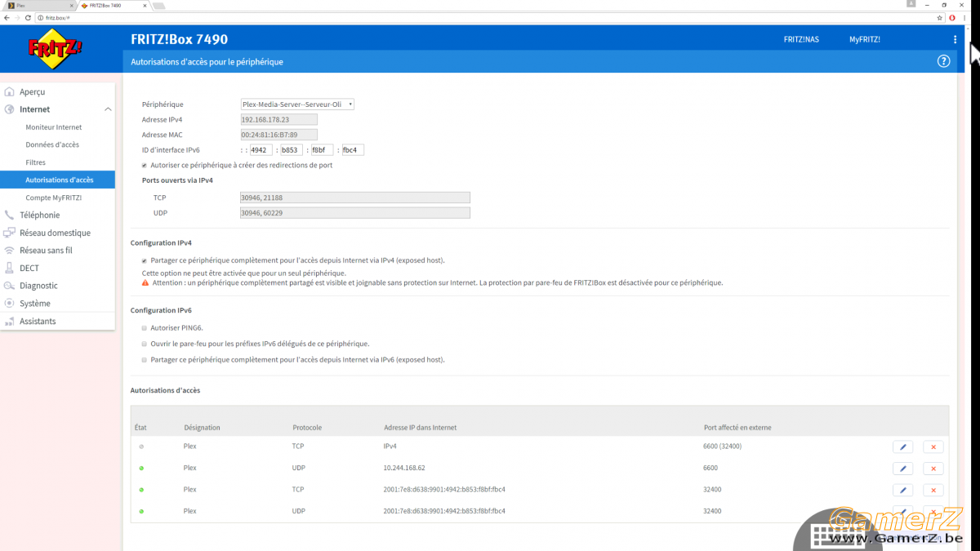Click the red browser extension icon
The width and height of the screenshot is (980, 551).
[x=951, y=17]
